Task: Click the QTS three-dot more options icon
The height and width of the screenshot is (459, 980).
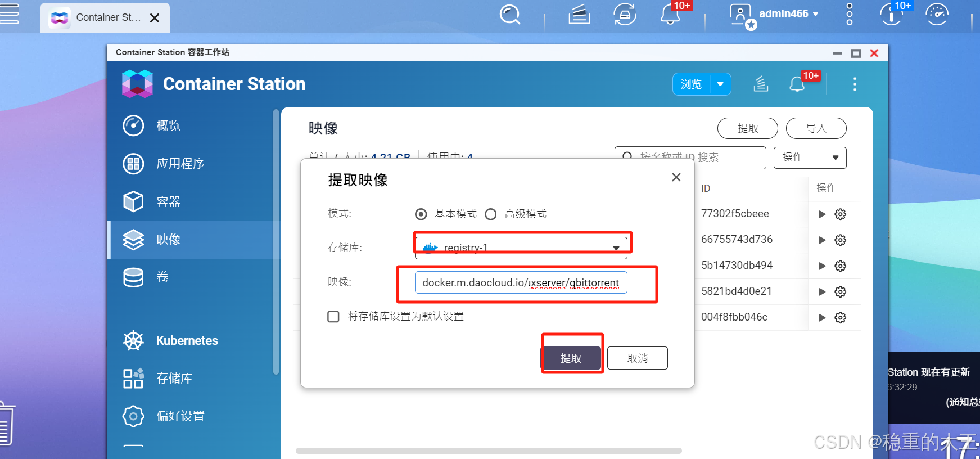Action: click(849, 14)
